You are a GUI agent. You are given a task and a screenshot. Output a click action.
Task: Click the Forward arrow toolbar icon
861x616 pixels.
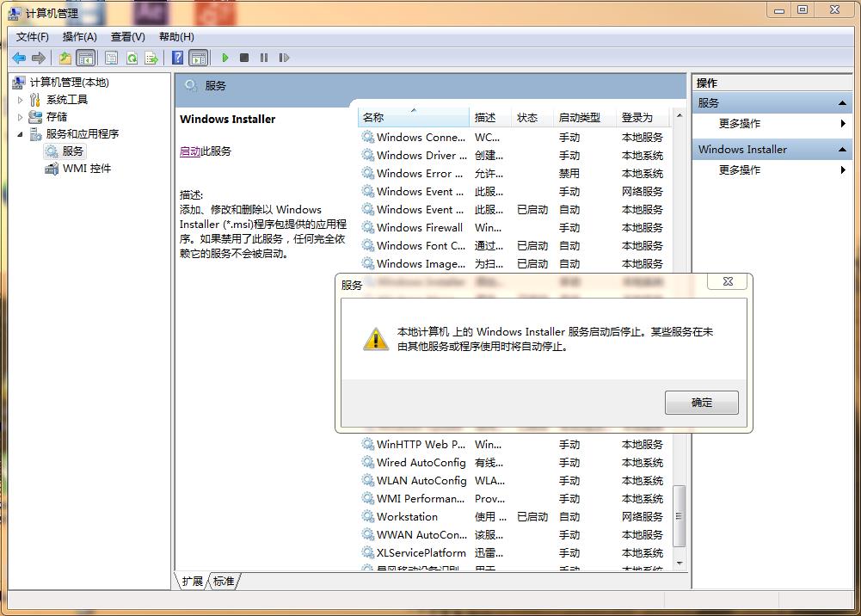[39, 58]
